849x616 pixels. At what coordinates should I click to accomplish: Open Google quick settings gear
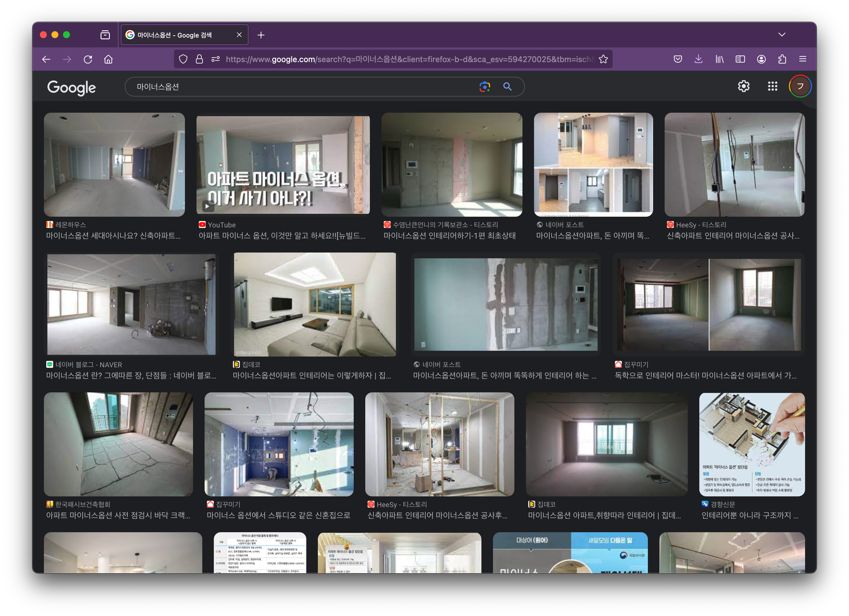pos(744,86)
